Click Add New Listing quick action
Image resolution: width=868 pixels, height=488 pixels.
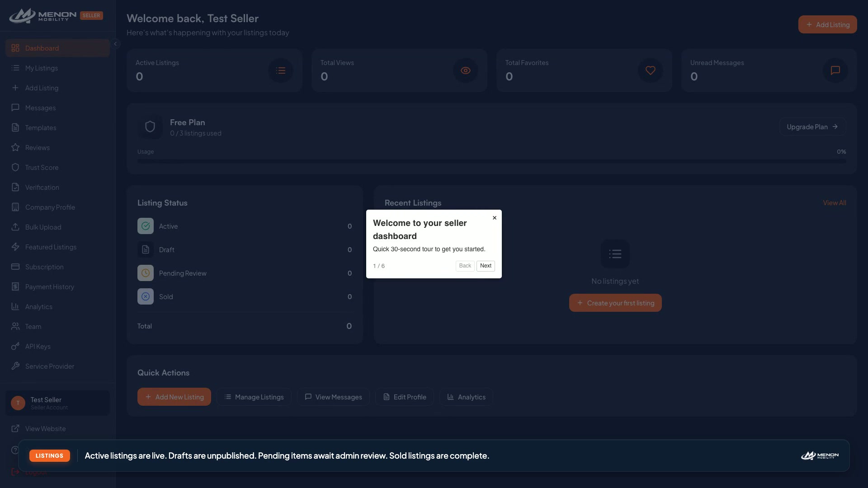tap(174, 397)
